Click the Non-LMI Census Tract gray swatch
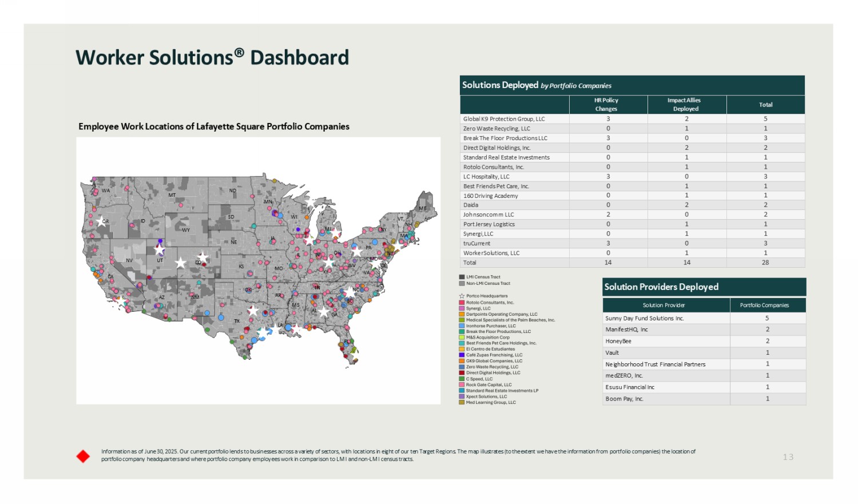Screen dimensions: 858x504 click(x=462, y=283)
